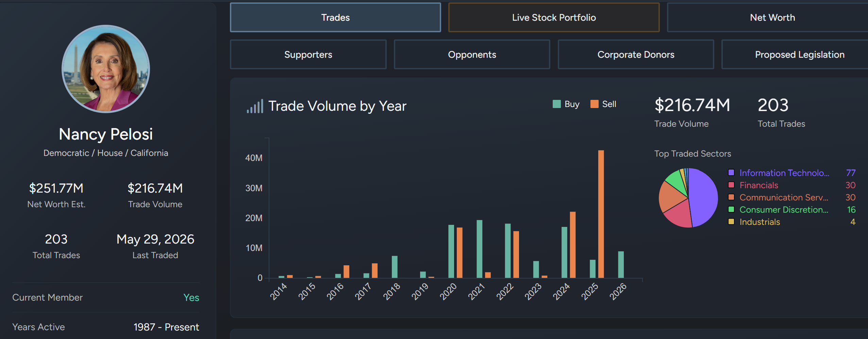Screen dimensions: 868x339
Task: Click the 2020 Buy bar
Action: (x=451, y=251)
